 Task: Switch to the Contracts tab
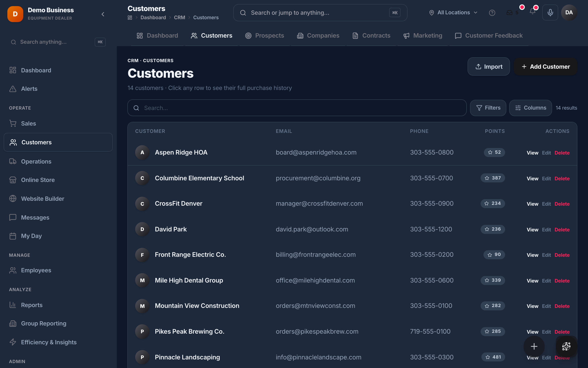click(x=371, y=36)
